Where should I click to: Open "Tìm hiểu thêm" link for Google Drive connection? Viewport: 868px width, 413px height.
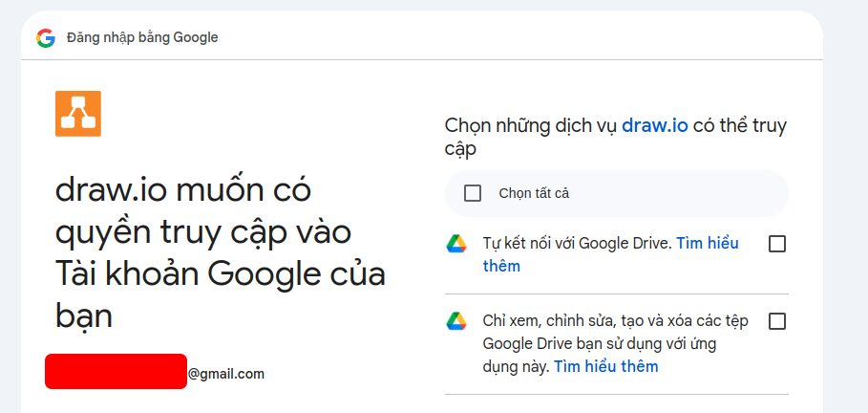(610, 254)
